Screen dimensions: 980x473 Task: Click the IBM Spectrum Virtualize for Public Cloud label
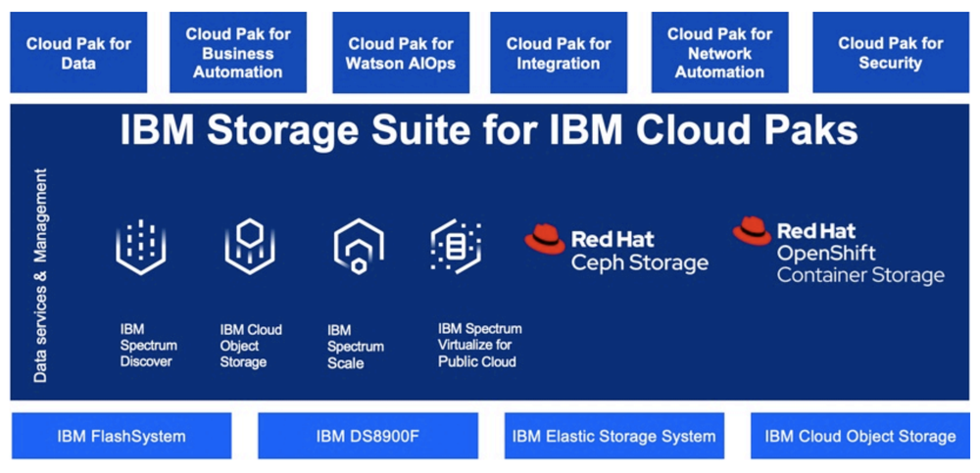(479, 345)
